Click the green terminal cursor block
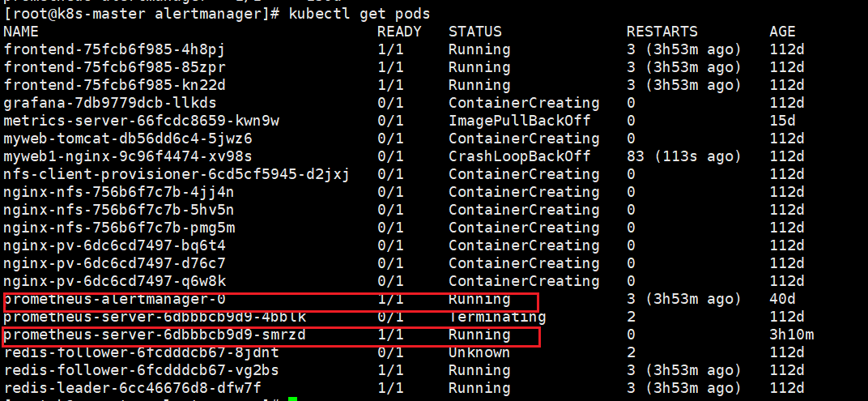The width and height of the screenshot is (868, 401). pyautogui.click(x=293, y=399)
